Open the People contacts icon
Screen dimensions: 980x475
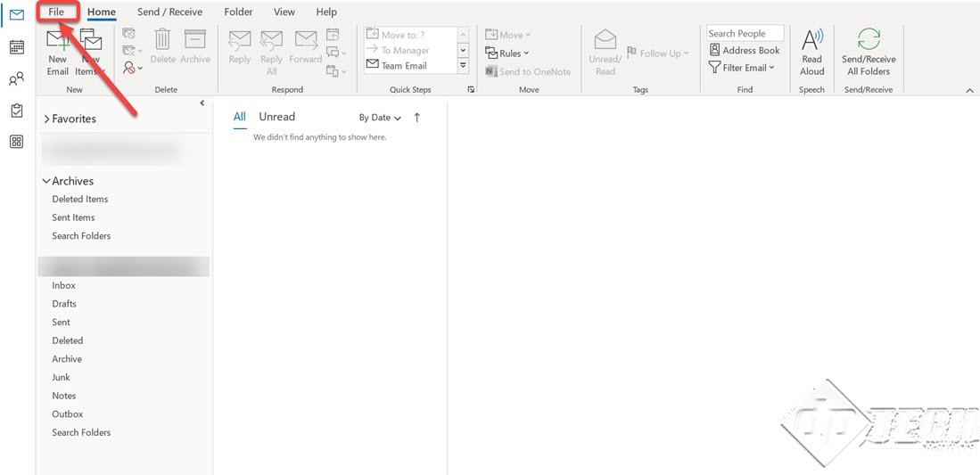click(x=16, y=79)
